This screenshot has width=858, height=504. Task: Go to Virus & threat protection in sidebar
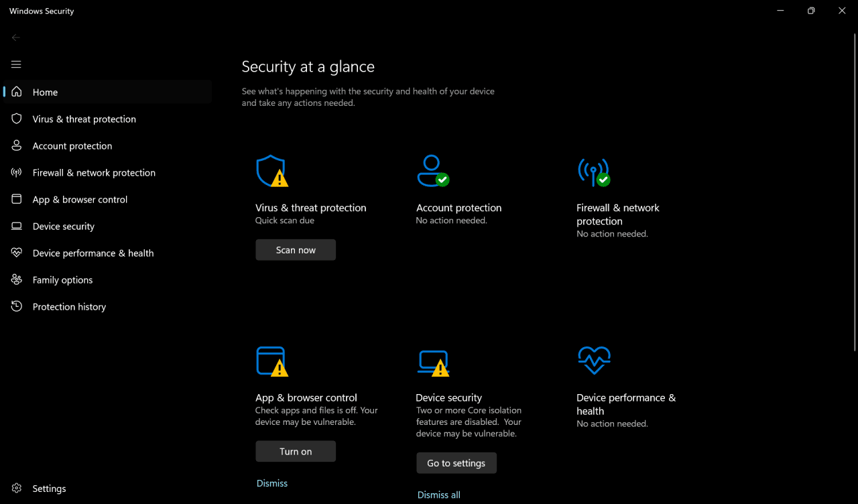[x=107, y=119]
